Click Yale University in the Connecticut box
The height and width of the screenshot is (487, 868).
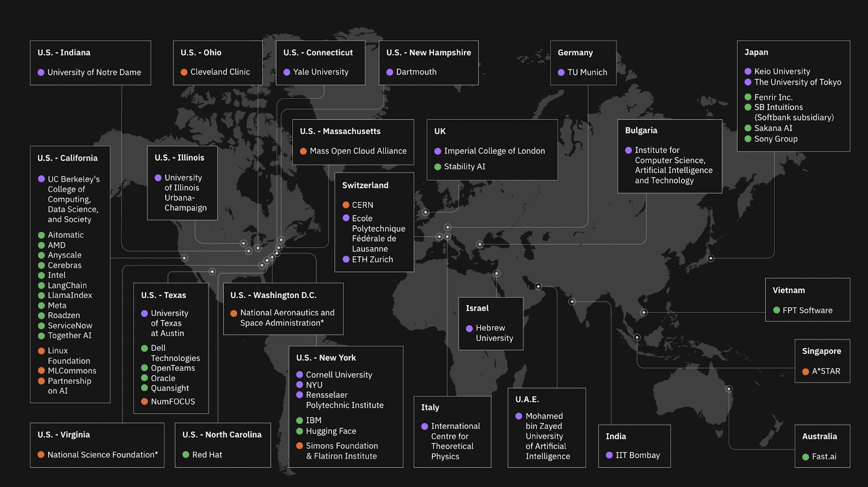tap(316, 72)
